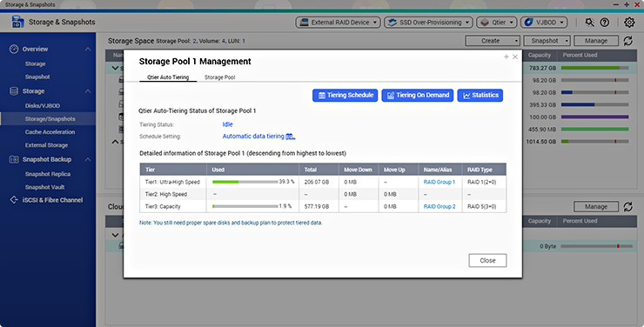The height and width of the screenshot is (327, 644).
Task: Open Snapshot Vault in the sidebar
Action: [x=44, y=187]
